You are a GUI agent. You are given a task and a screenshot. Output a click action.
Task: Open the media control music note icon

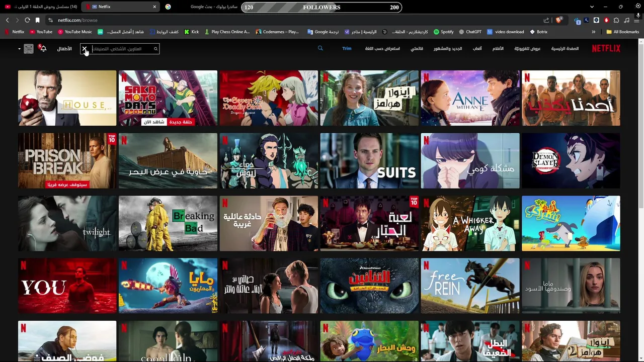(x=626, y=20)
